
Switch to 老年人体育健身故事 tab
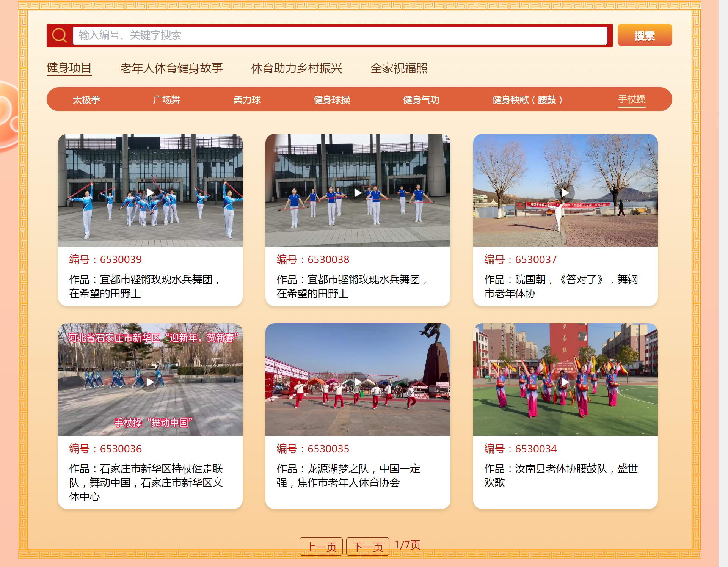171,68
